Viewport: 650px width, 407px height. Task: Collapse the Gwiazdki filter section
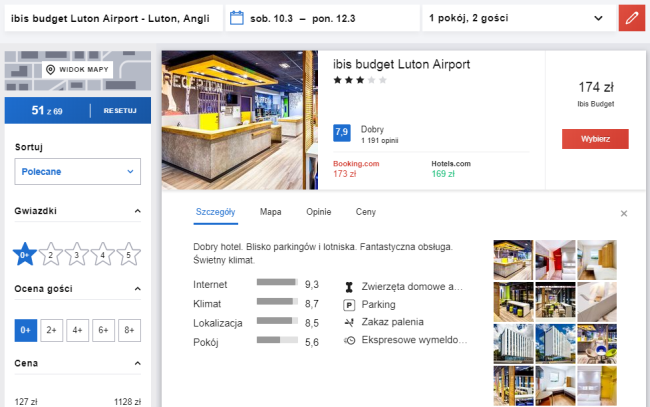tap(138, 211)
